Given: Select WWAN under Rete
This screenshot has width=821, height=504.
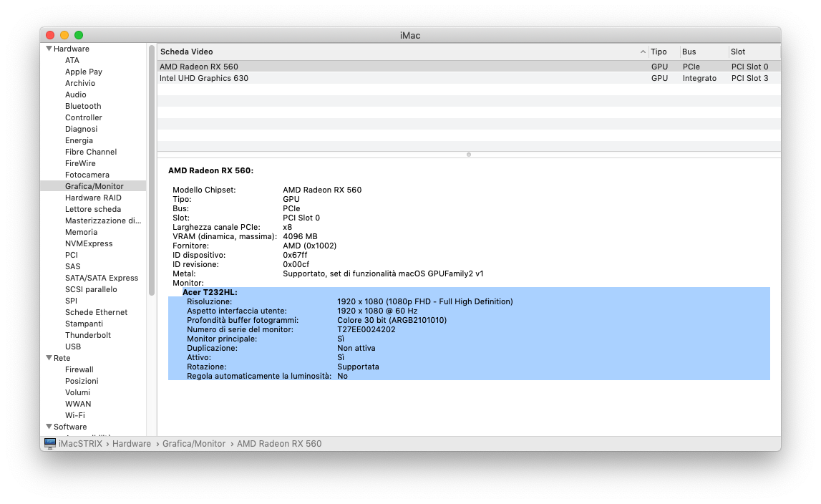Looking at the screenshot, I should (x=78, y=404).
